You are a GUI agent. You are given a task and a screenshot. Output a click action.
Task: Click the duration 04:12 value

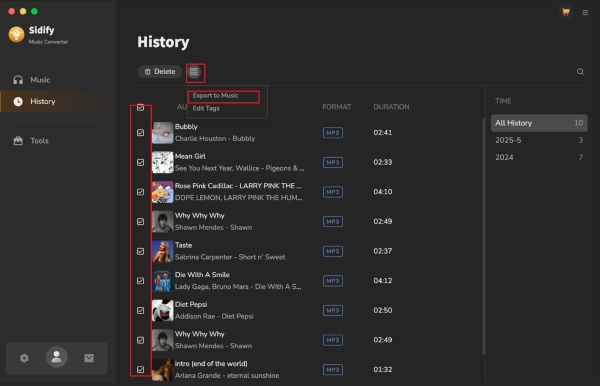tap(383, 280)
